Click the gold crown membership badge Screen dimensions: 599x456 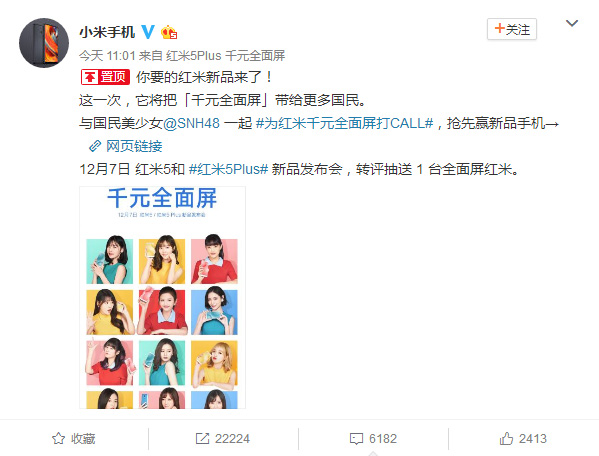169,32
